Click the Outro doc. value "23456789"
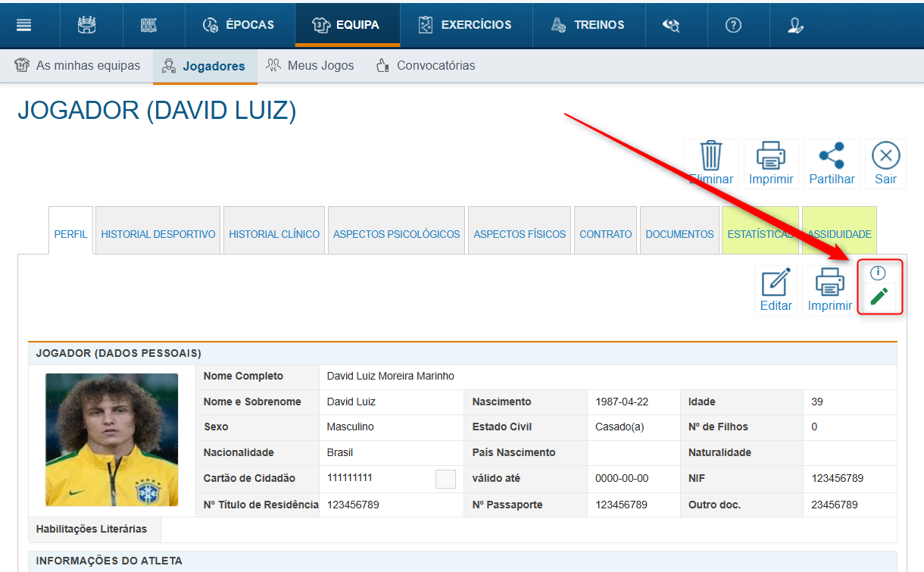Image resolution: width=924 pixels, height=572 pixels. 835,505
